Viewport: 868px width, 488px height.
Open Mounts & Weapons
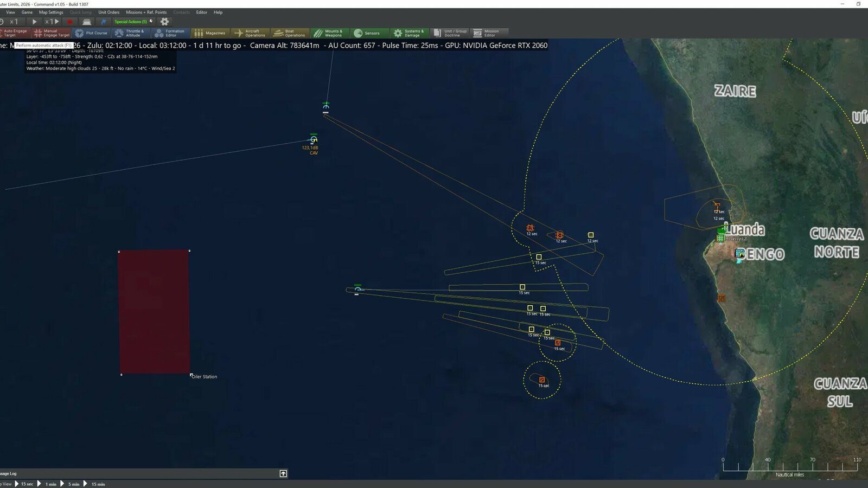[x=329, y=33]
